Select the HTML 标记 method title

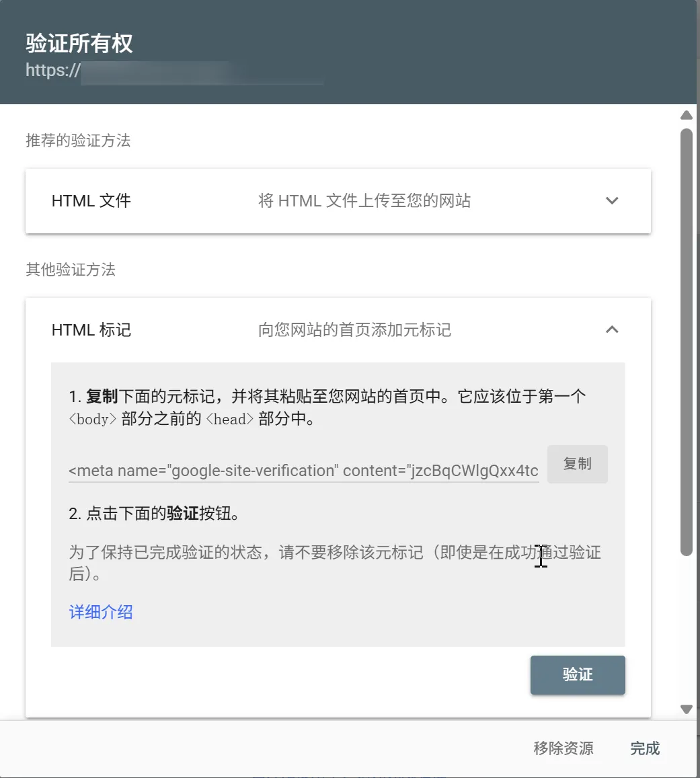(91, 330)
